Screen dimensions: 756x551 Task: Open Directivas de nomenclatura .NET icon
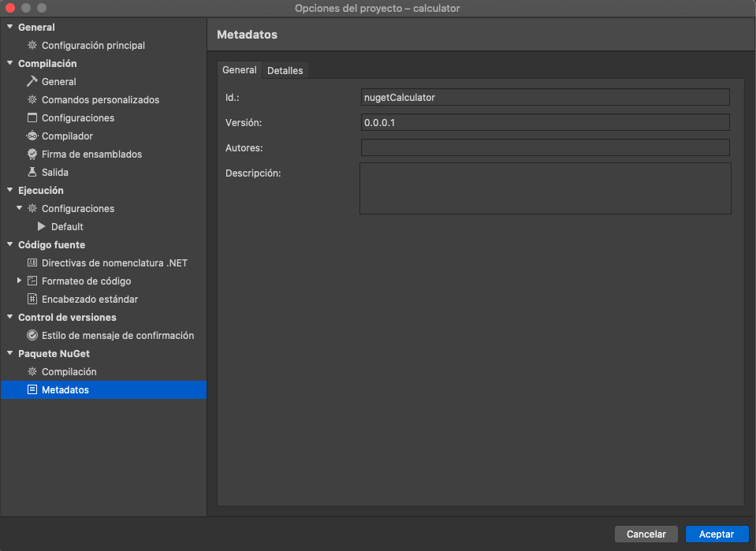pyautogui.click(x=32, y=263)
